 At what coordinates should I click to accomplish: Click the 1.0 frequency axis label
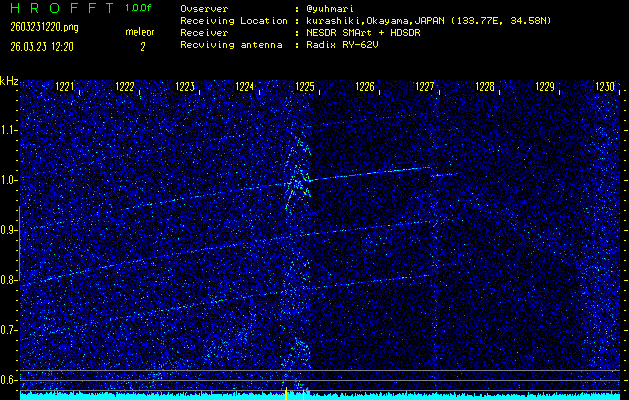tap(7, 180)
